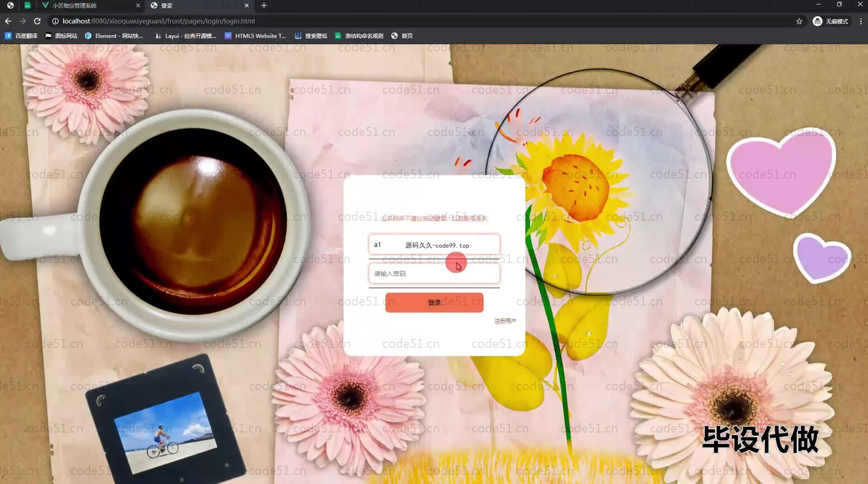Minimize the browser window
868x484 pixels.
pyautogui.click(x=818, y=4)
